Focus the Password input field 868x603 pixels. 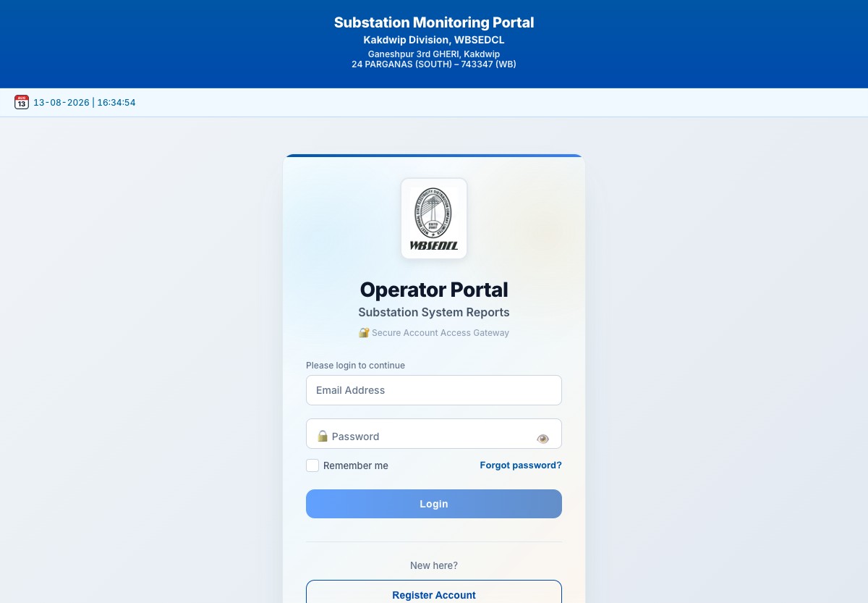click(434, 434)
